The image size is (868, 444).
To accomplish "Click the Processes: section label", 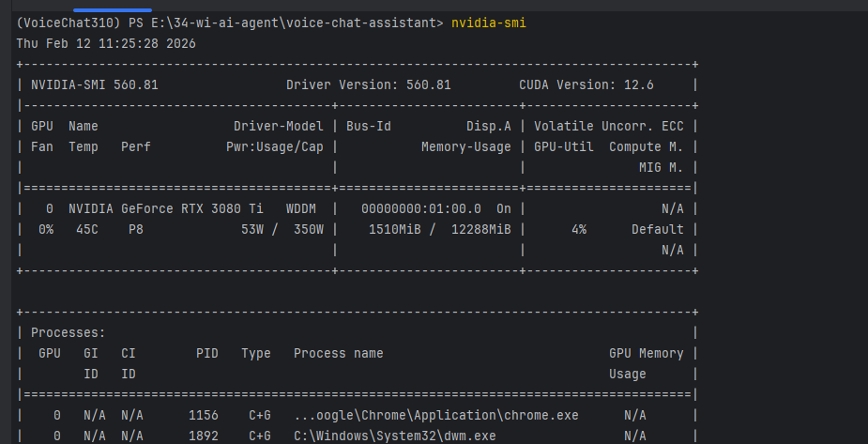I will pos(69,333).
